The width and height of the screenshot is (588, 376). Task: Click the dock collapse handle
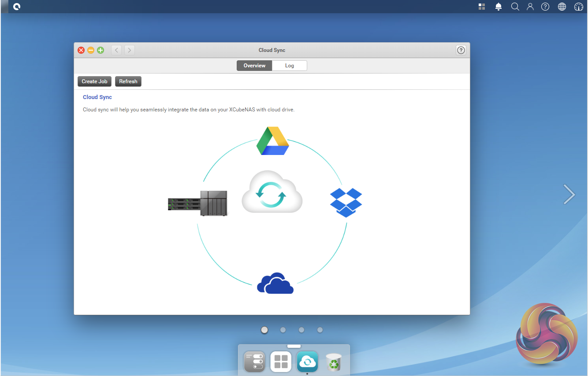click(294, 346)
